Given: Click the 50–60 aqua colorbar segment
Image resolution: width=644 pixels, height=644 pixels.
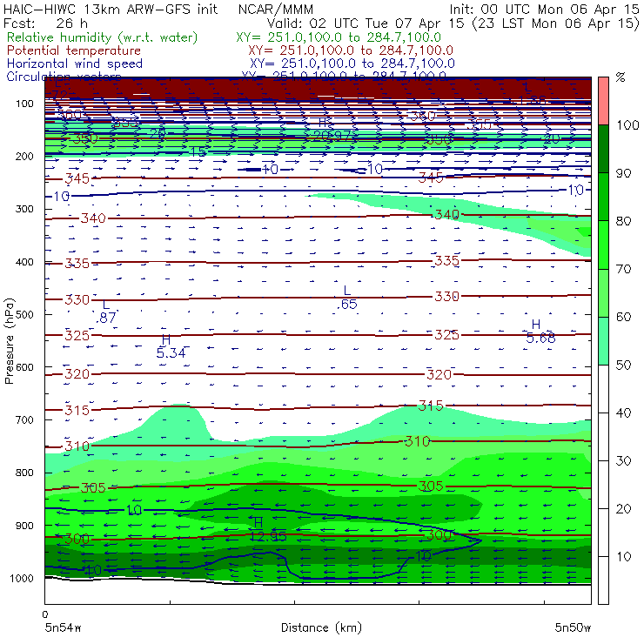Looking at the screenshot, I should (x=603, y=341).
